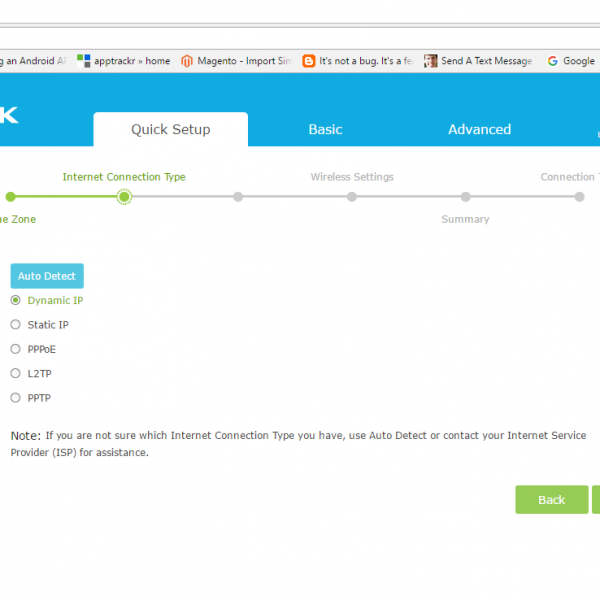The height and width of the screenshot is (600, 600).
Task: Click the apptrackr home bookmark favicon
Action: tap(84, 61)
